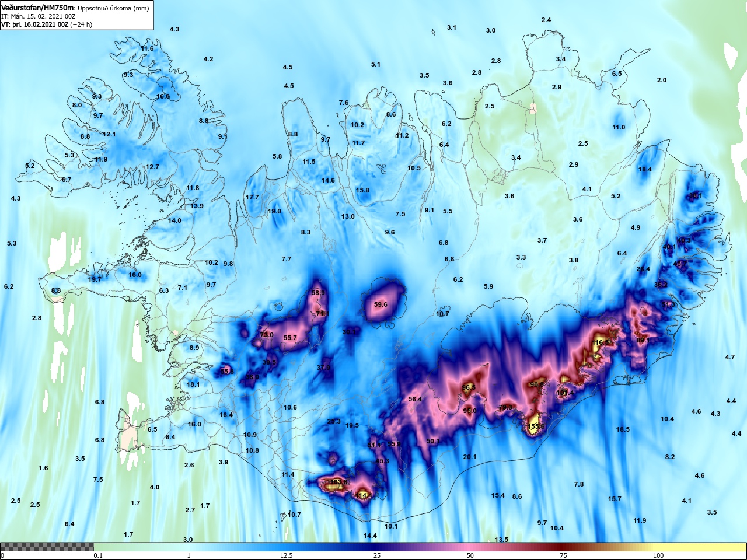Click the 11.2 precipitation value

click(402, 135)
